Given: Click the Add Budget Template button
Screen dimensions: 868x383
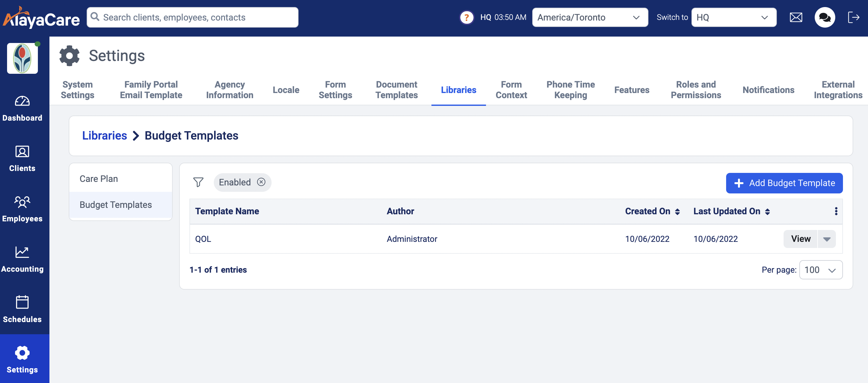Looking at the screenshot, I should point(784,183).
